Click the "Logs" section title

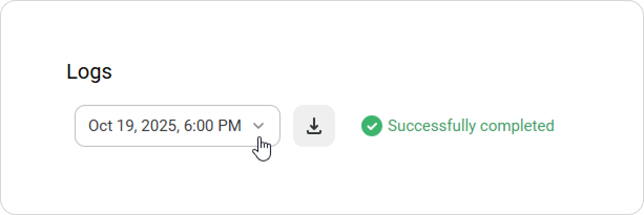pos(89,71)
